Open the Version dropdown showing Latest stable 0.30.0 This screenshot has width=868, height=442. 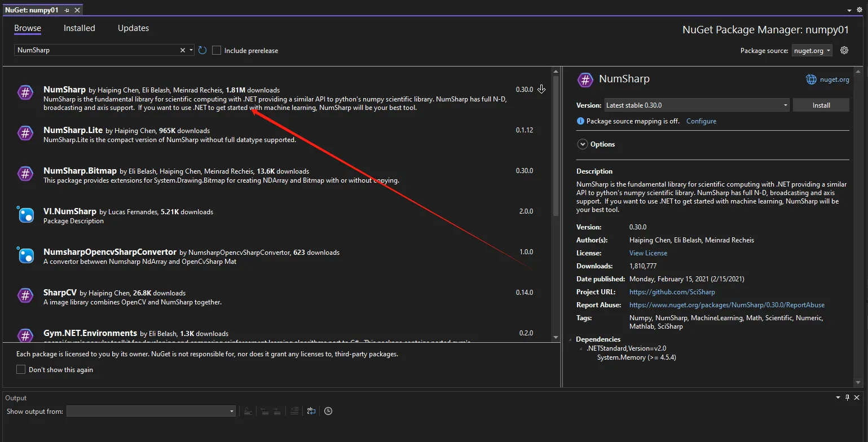pyautogui.click(x=697, y=105)
